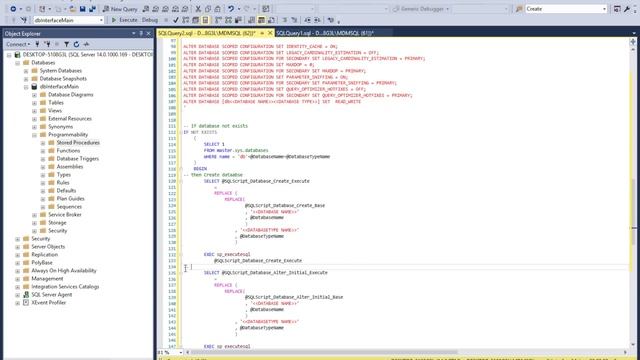Click the Change Connection icon
640x360 pixels.
point(24,20)
